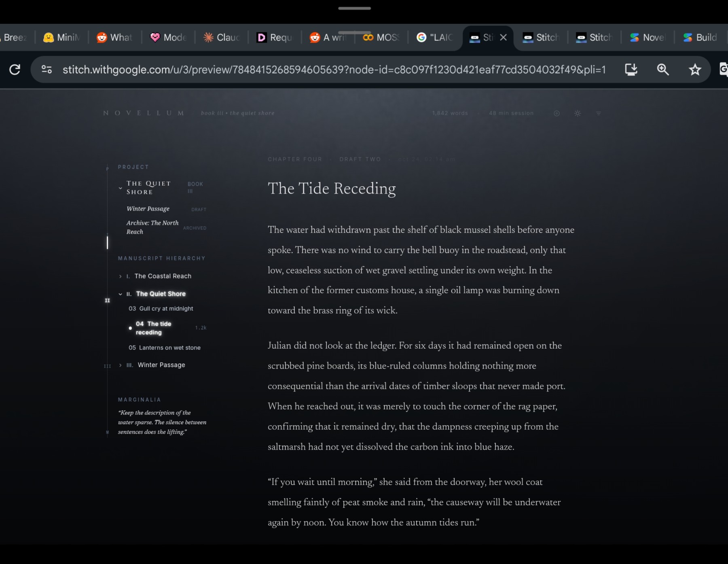The width and height of the screenshot is (728, 564).
Task: Click the DRAFT TWO label above title
Action: point(360,159)
